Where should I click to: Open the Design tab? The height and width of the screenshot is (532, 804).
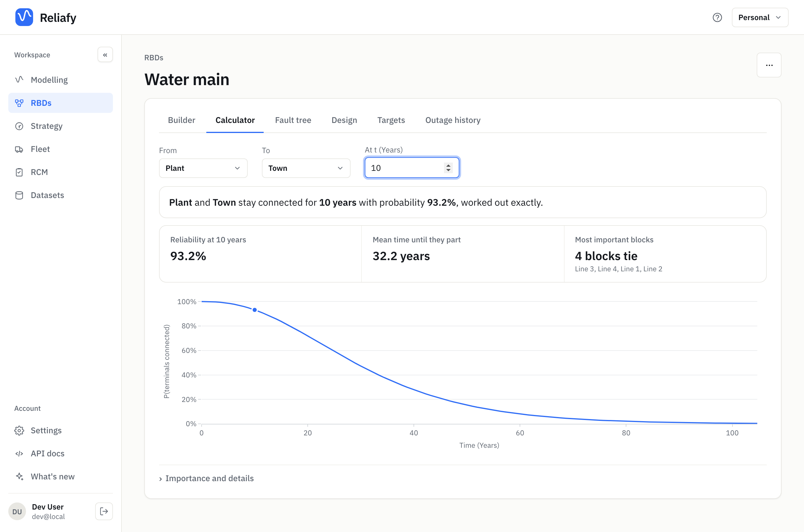tap(344, 120)
